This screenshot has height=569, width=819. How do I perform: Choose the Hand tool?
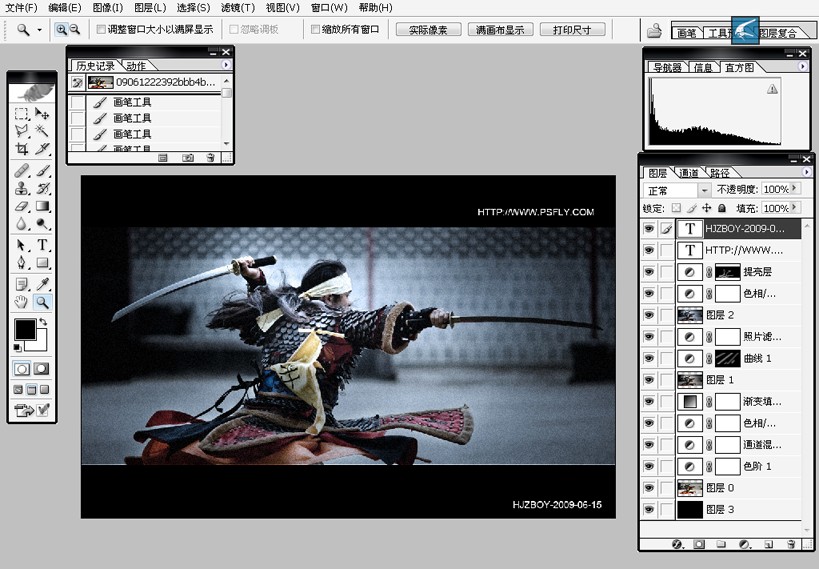click(x=21, y=301)
